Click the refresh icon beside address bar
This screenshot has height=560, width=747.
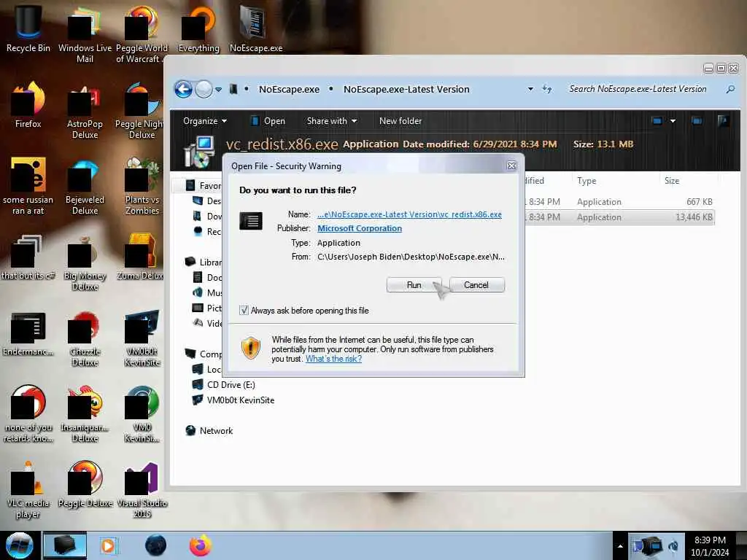(x=547, y=89)
